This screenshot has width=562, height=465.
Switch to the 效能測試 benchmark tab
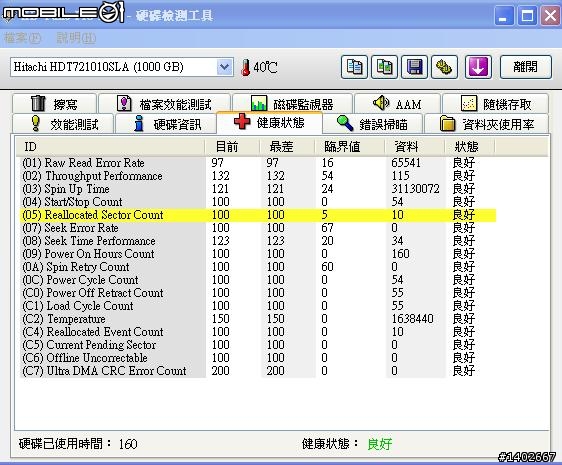point(63,124)
